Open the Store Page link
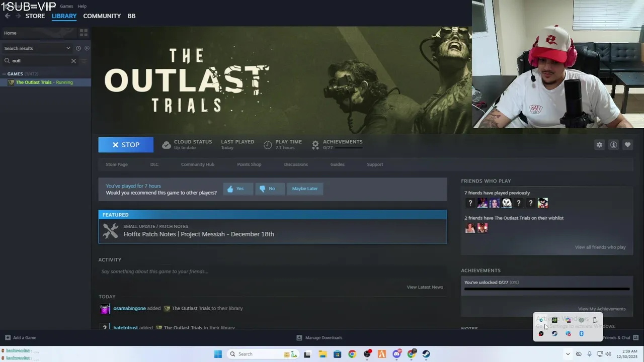 pos(117,164)
